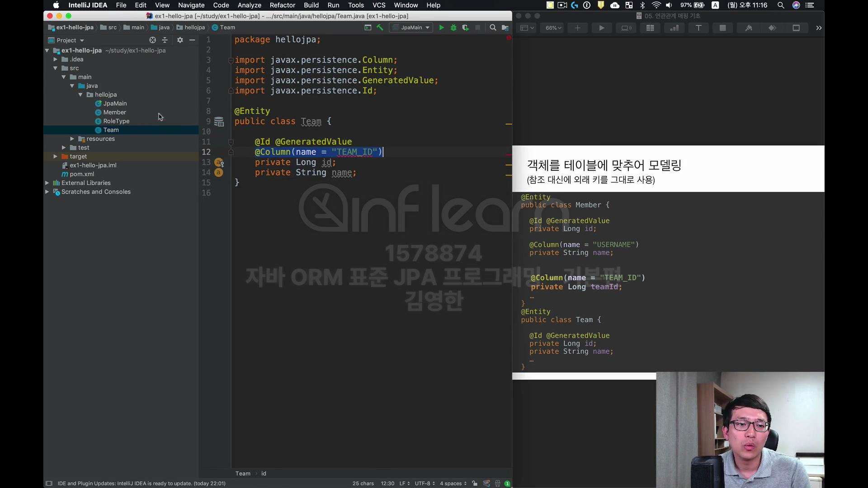Change UTF-8 file encoding in status bar

pos(425,483)
